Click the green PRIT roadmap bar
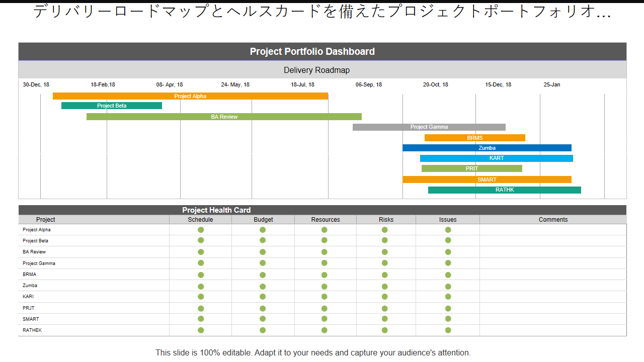Image resolution: width=644 pixels, height=362 pixels. (x=472, y=168)
